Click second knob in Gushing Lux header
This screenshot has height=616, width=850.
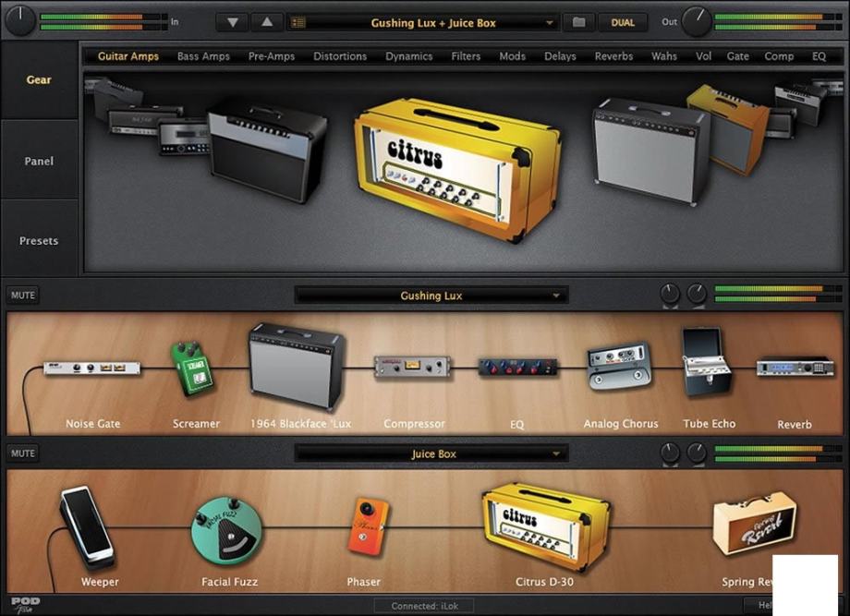[697, 295]
